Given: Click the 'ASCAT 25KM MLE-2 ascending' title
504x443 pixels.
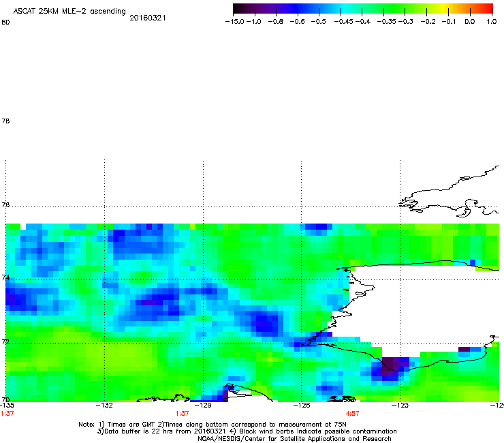Looking at the screenshot, I should 69,11.
